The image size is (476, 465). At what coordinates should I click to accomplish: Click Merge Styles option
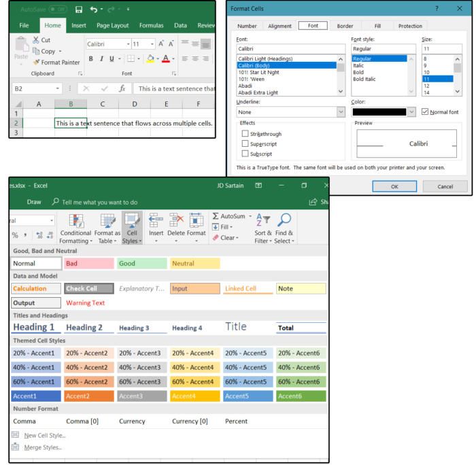43,447
